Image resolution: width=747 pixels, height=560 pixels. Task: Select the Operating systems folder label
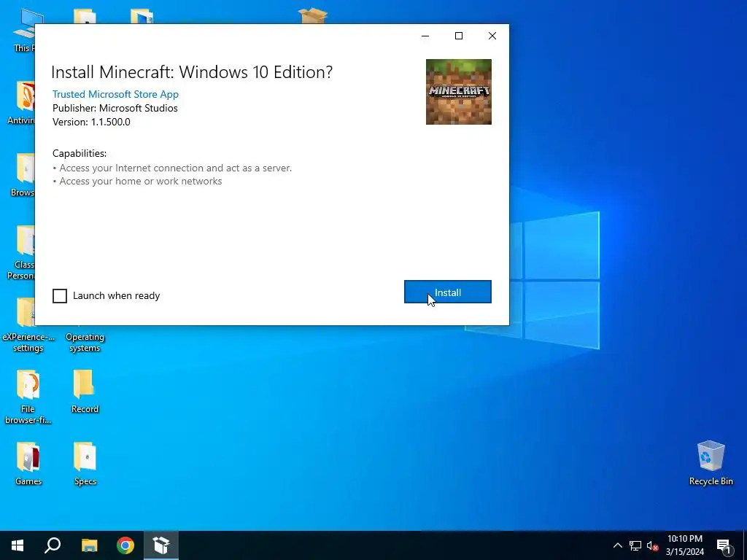click(x=85, y=343)
